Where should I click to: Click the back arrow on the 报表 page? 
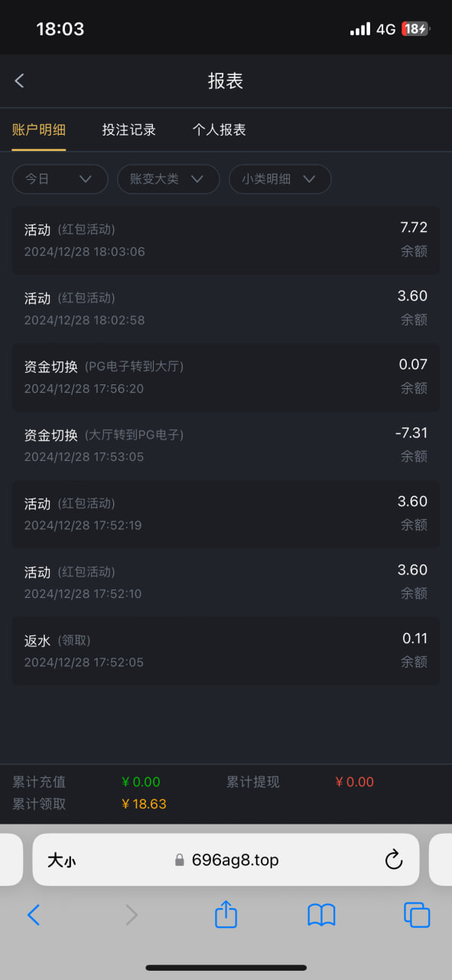[x=19, y=80]
